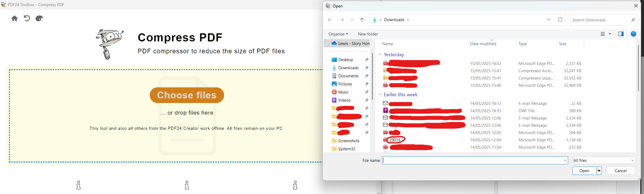The height and width of the screenshot is (194, 644).
Task: Click the Cancel button
Action: pos(620,171)
